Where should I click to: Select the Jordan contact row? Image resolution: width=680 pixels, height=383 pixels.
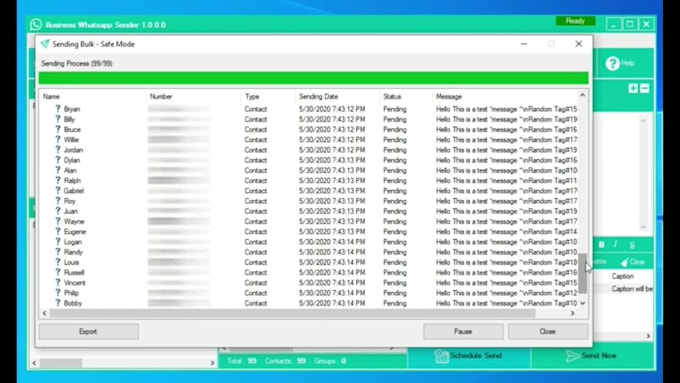tap(309, 150)
